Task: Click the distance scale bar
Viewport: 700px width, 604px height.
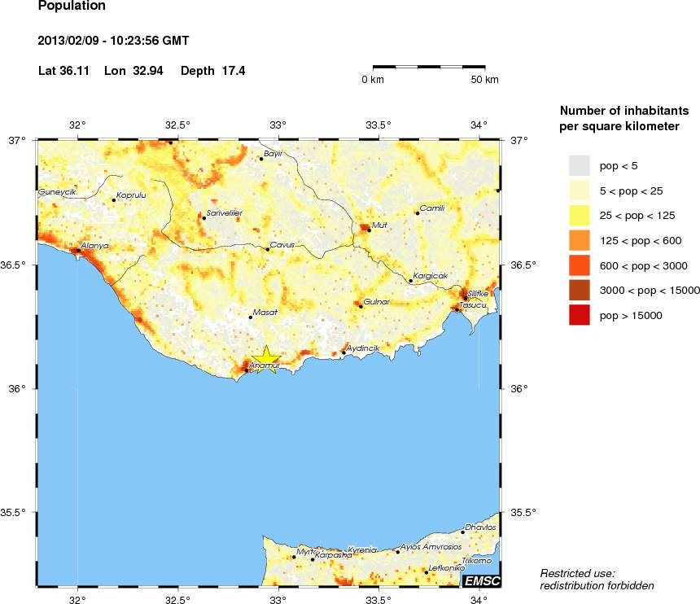Action: [429, 65]
